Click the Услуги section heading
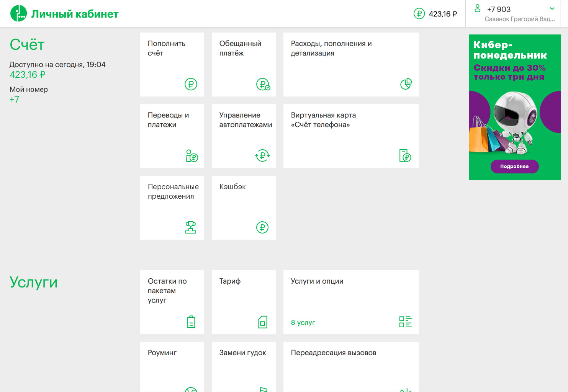 point(34,283)
